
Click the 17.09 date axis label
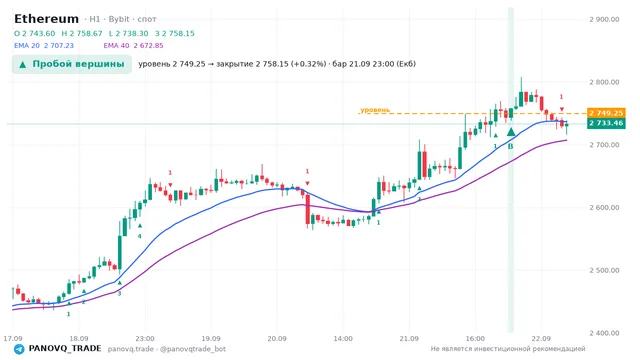coord(13,339)
